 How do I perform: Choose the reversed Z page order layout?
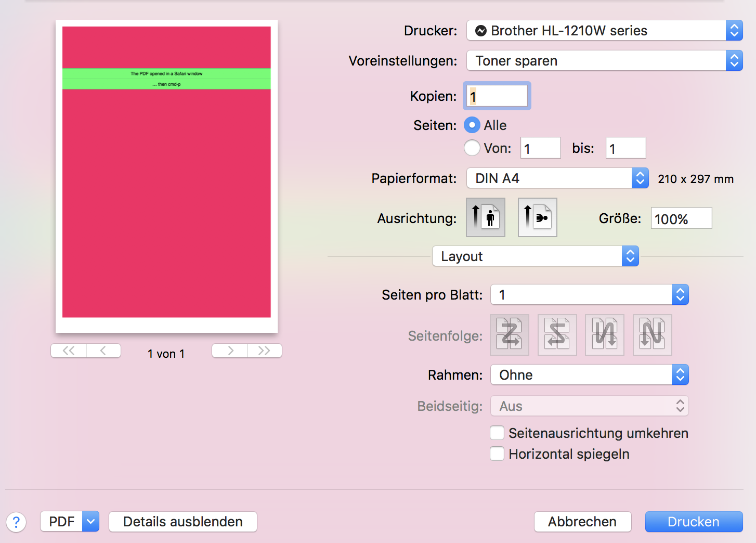point(557,334)
